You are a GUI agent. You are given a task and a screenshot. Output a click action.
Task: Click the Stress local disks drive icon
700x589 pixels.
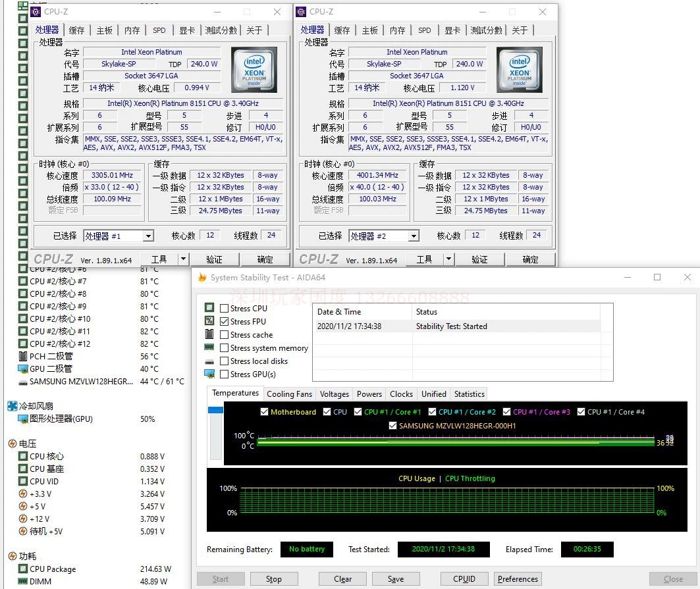tap(209, 361)
